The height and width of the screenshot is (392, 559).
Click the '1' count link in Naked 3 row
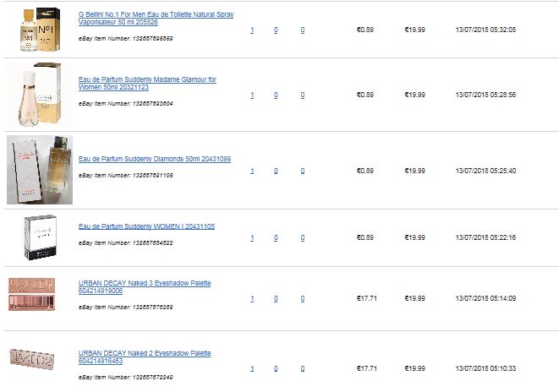point(252,299)
